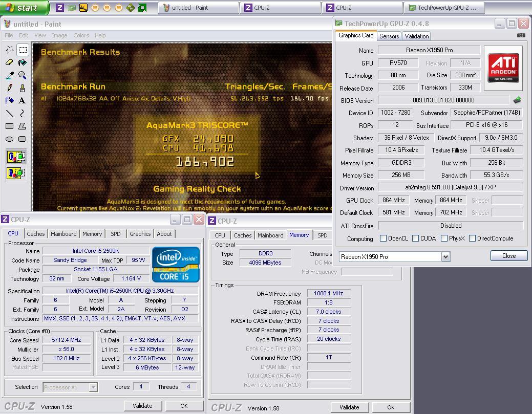Click Validate in the left CPU-Z window

142,405
